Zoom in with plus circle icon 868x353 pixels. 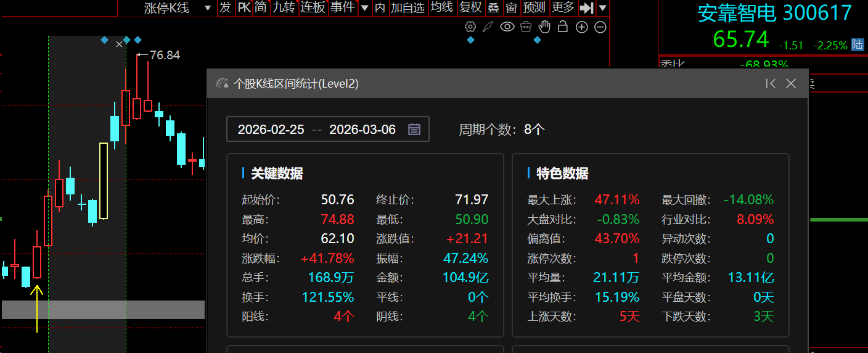tap(581, 27)
